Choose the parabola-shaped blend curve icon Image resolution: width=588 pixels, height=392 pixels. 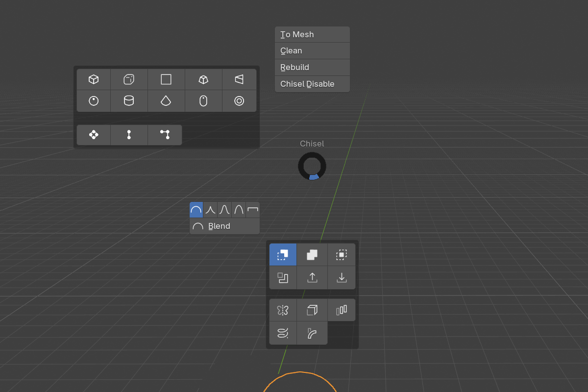pyautogui.click(x=239, y=210)
